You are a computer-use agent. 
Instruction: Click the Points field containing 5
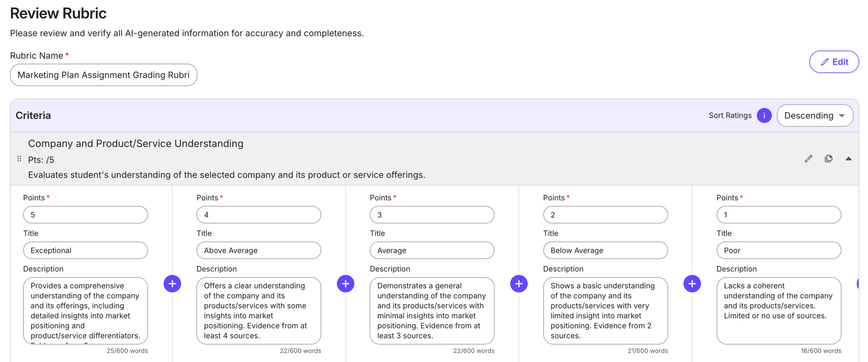point(85,215)
